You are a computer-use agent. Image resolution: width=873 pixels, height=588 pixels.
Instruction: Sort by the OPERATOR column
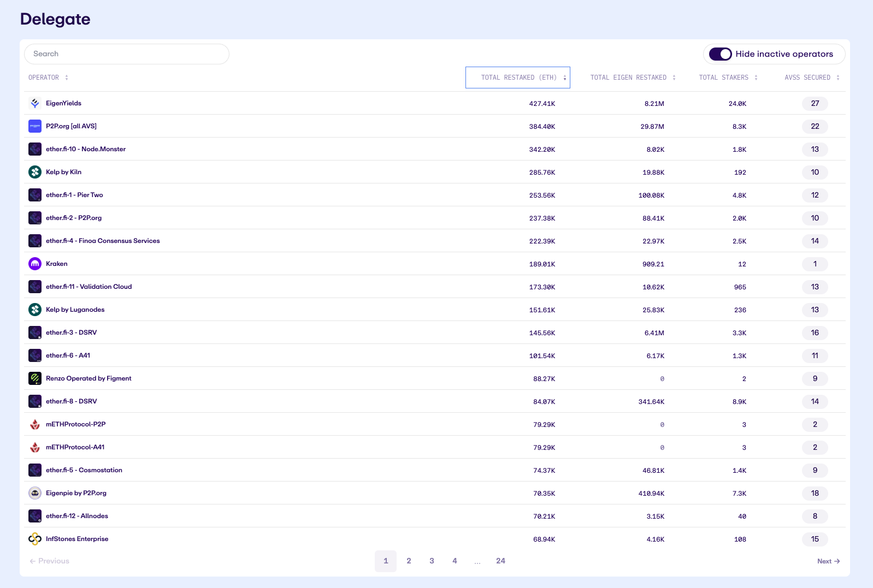point(48,78)
